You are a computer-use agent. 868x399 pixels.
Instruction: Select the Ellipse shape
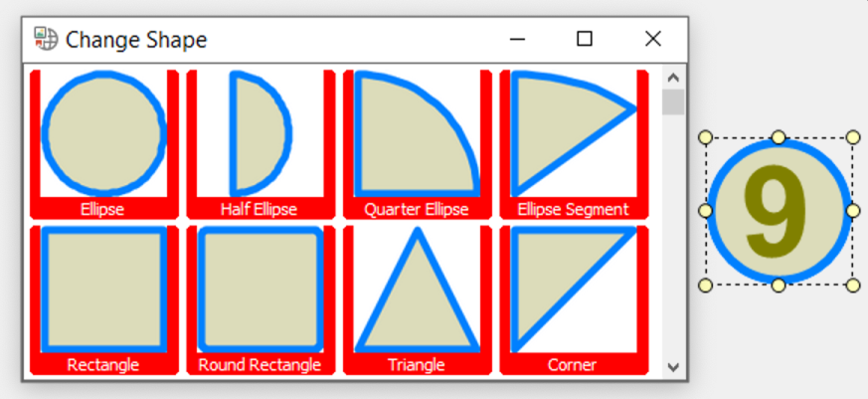(104, 144)
